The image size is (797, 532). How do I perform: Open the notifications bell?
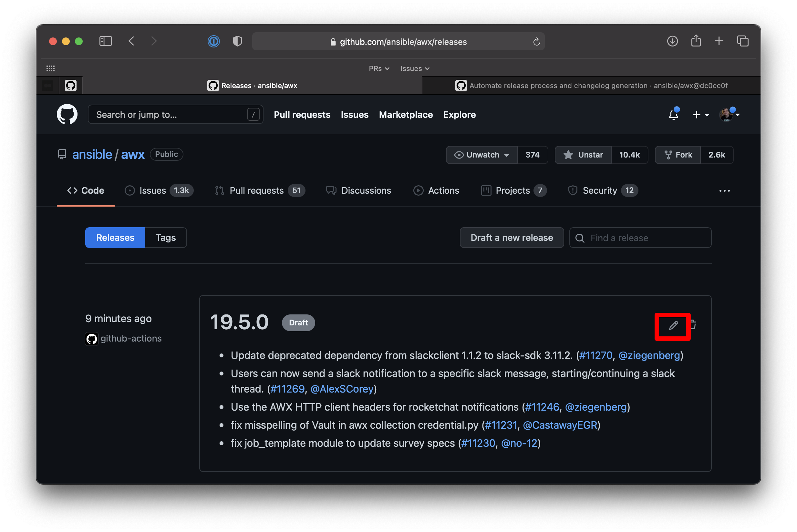673,115
